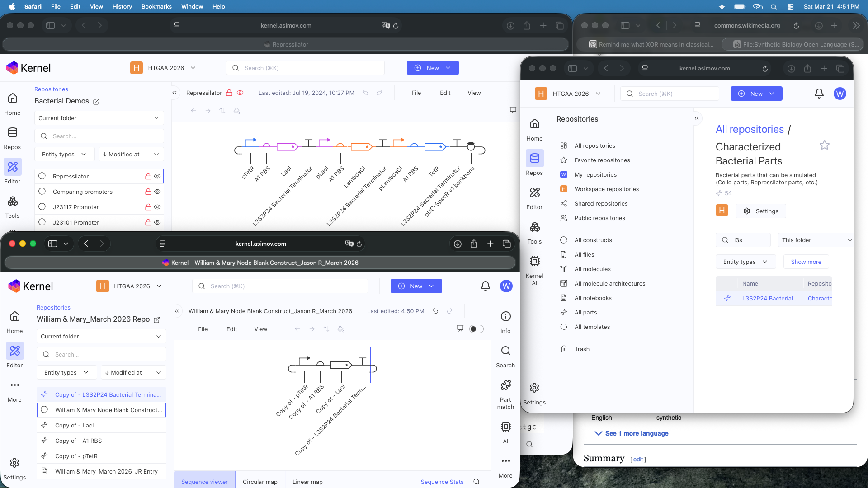Open Repos in the Repressilator window sidebar
Image resolution: width=868 pixels, height=488 pixels.
click(13, 138)
